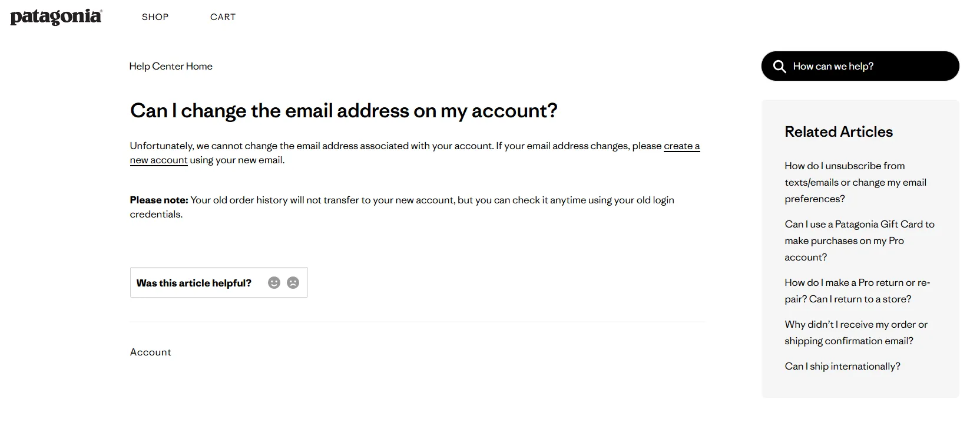Click the 'Was this article helpful?' feedback box
This screenshot has width=980, height=425.
218,282
